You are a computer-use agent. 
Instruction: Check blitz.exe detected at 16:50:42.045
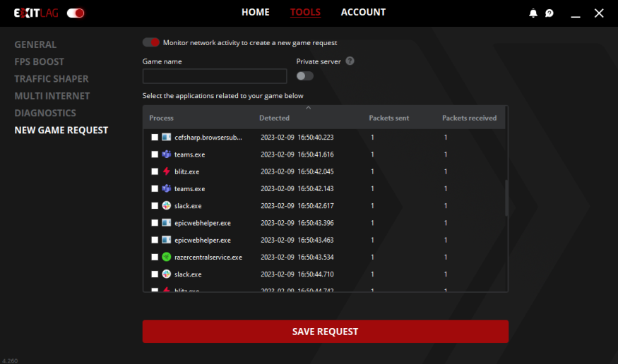155,171
